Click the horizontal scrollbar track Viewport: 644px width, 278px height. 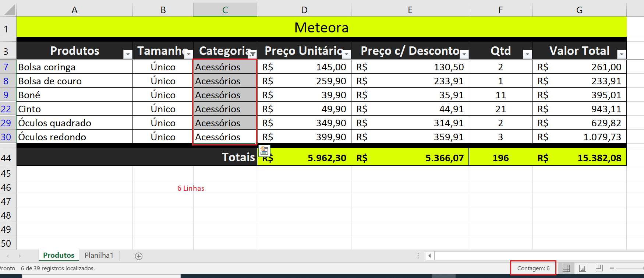tap(539, 256)
